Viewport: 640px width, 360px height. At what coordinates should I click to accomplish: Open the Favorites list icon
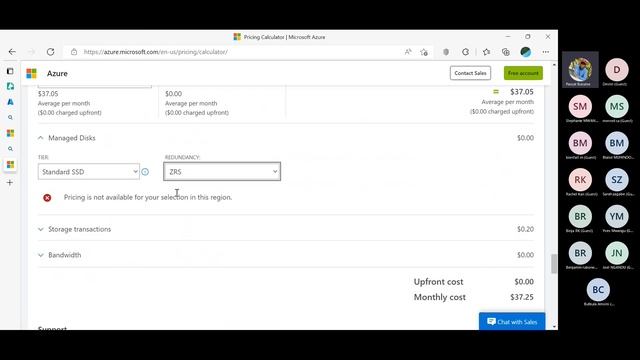click(486, 52)
